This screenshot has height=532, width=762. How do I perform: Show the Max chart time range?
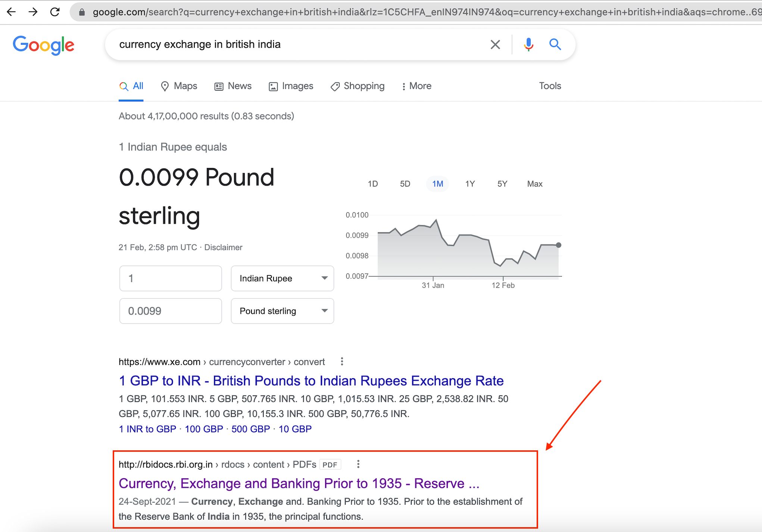[534, 184]
